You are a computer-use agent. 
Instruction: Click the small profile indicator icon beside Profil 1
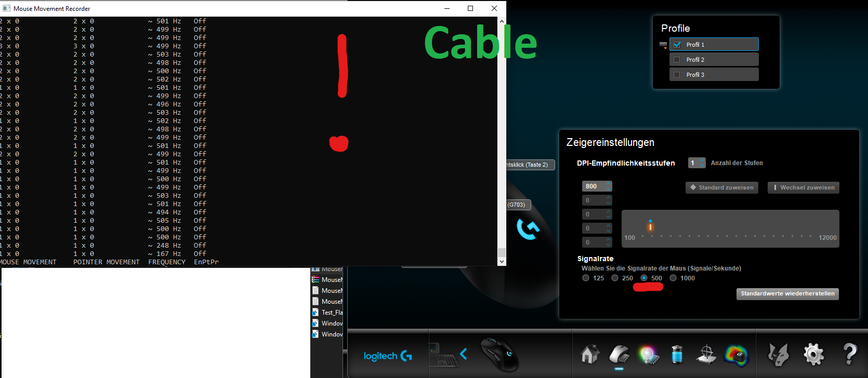click(x=663, y=45)
